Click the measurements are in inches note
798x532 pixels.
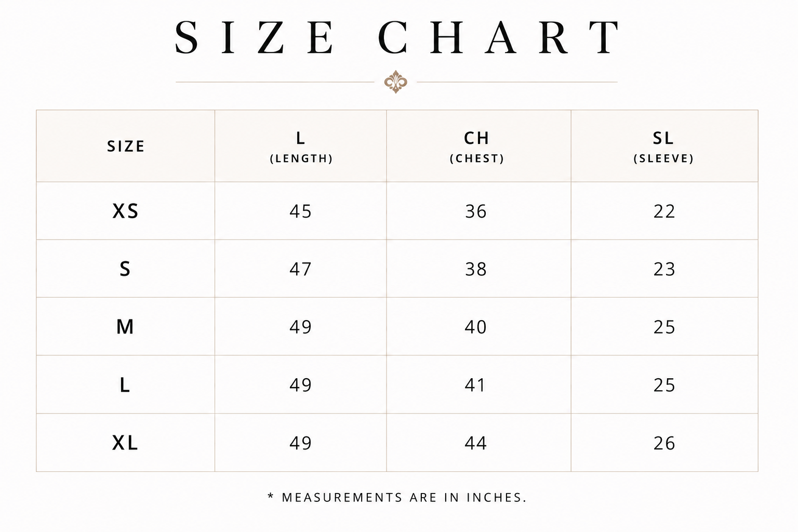click(x=397, y=498)
